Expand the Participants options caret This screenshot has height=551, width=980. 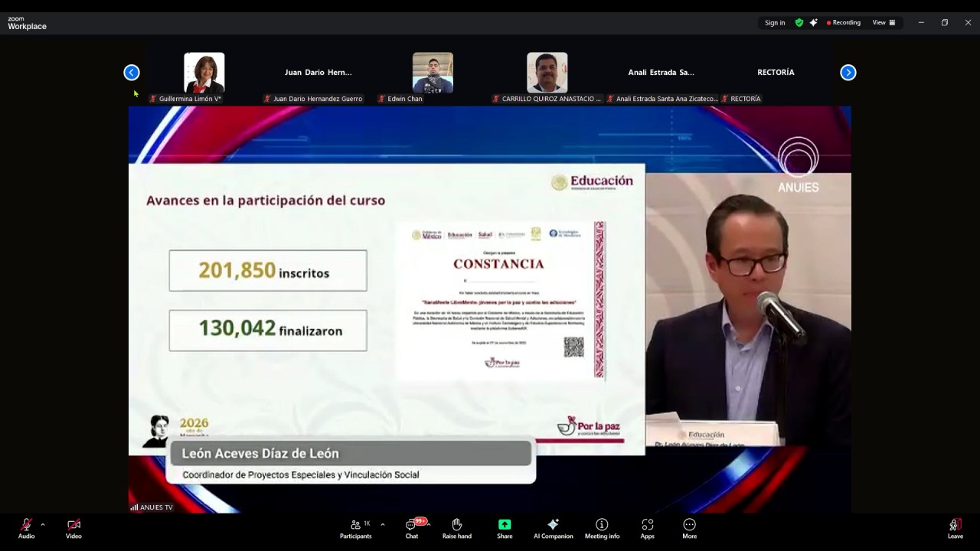coord(383,525)
